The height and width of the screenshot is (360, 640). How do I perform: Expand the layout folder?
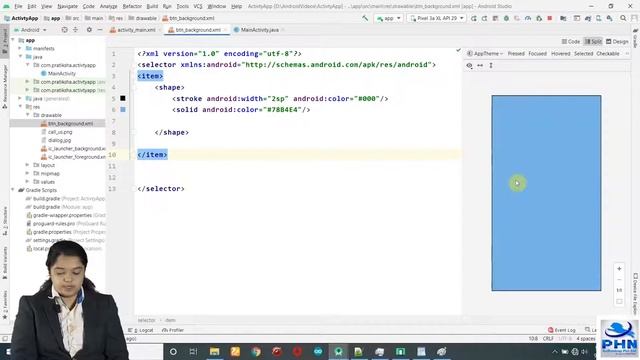click(x=28, y=165)
